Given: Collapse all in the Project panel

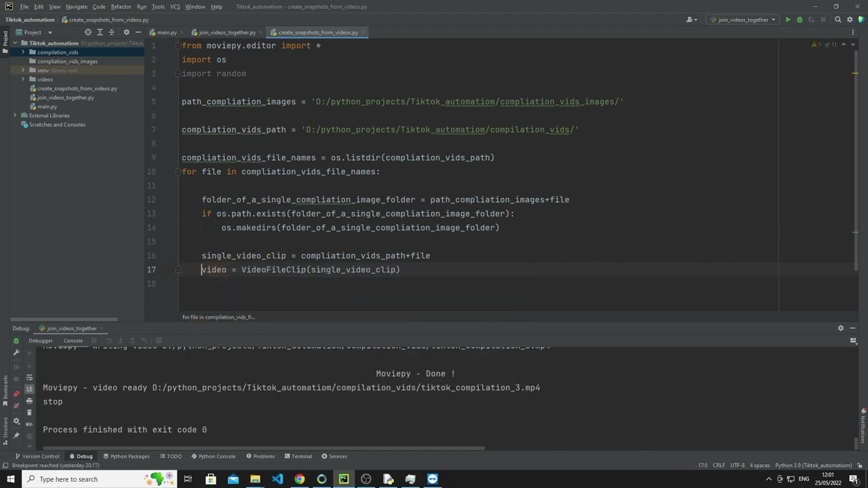Looking at the screenshot, I should [x=112, y=32].
